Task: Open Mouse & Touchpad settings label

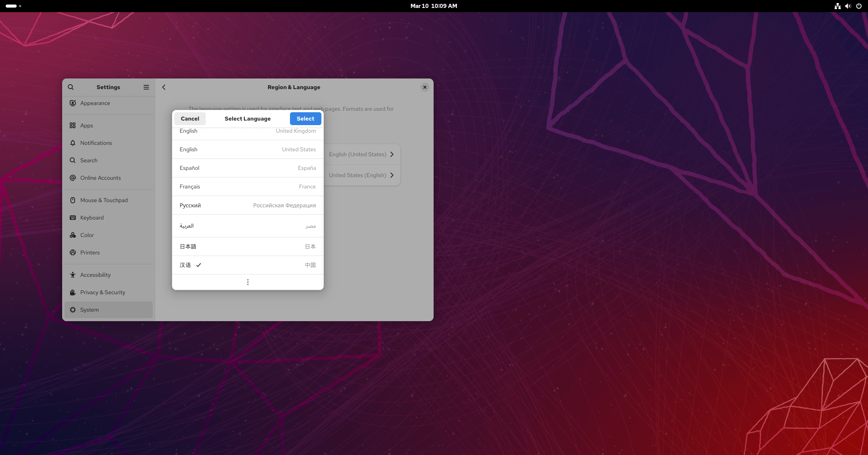Action: (104, 200)
